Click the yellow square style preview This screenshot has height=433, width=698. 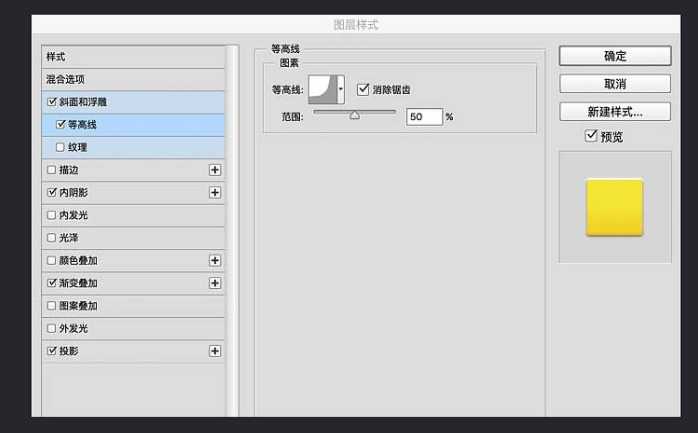614,207
